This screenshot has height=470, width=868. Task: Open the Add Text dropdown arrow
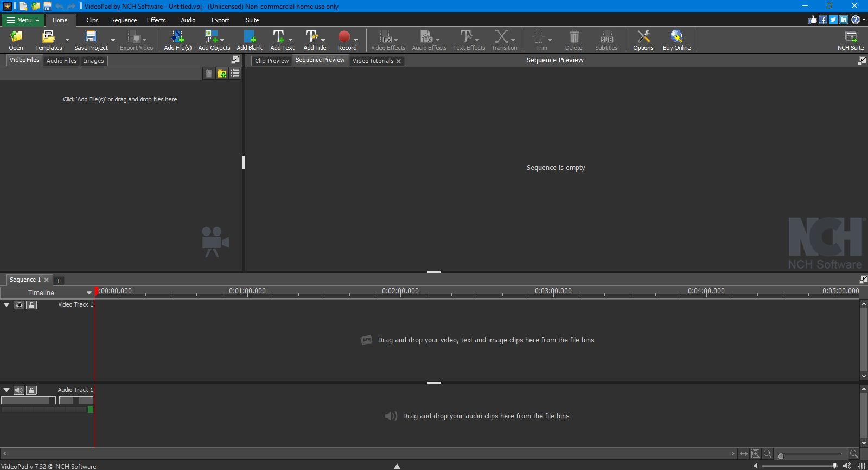coord(290,40)
